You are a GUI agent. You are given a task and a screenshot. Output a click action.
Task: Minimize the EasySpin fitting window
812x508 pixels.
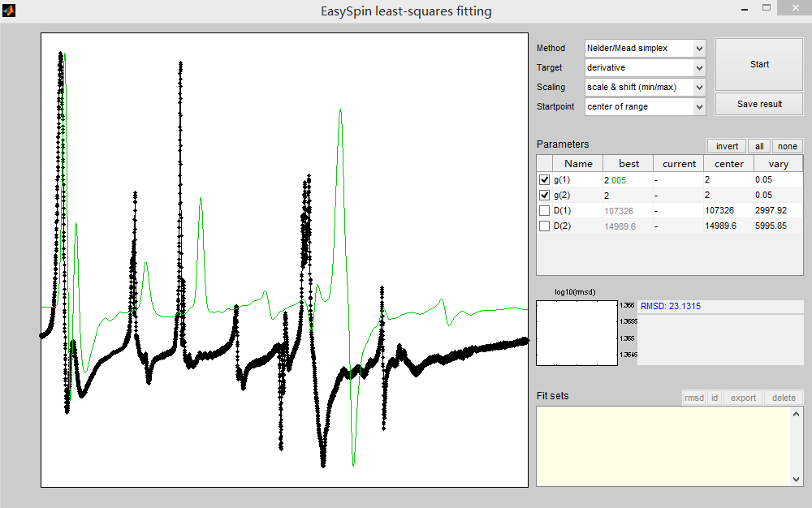click(x=745, y=9)
